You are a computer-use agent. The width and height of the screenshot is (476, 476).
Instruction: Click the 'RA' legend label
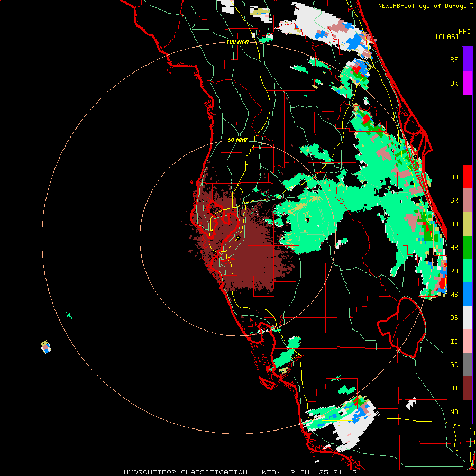coord(454,271)
